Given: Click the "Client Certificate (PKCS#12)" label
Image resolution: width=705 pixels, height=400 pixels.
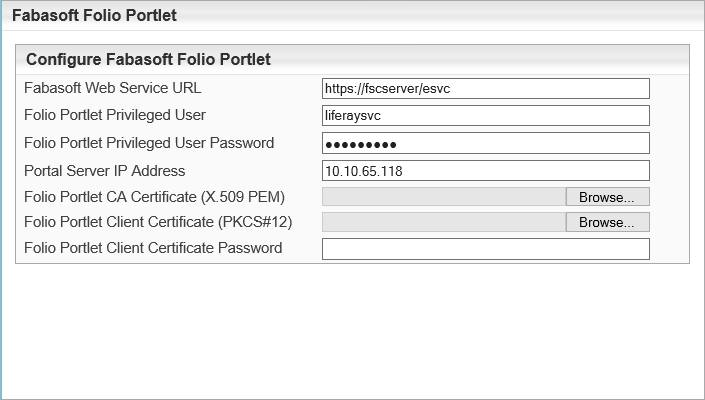Looking at the screenshot, I should point(158,222).
